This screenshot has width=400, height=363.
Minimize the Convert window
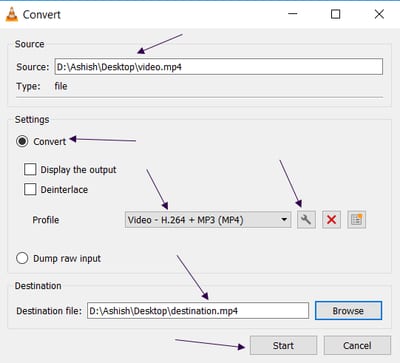pyautogui.click(x=293, y=14)
